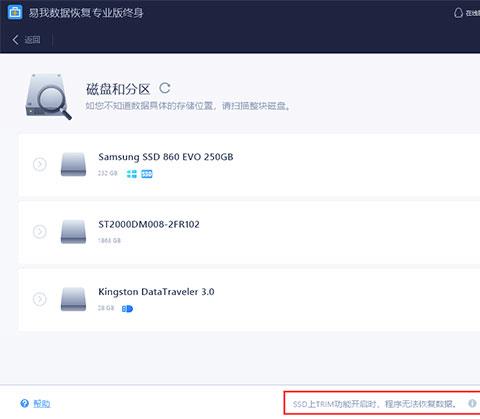The height and width of the screenshot is (419, 480).
Task: Click the 磁盘和分区 heading
Action: 118,89
